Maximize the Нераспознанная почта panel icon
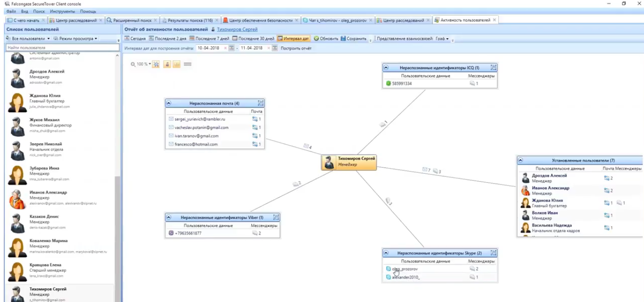 point(261,103)
